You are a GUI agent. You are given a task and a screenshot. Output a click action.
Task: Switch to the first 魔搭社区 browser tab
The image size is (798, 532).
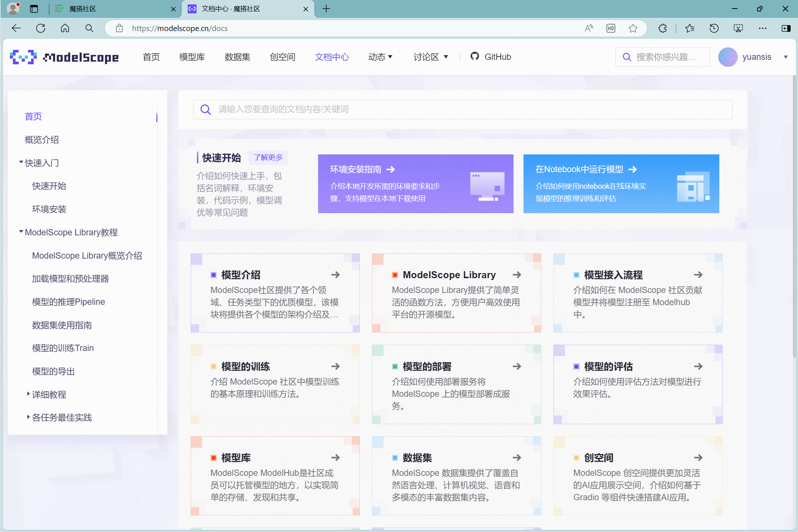pos(115,9)
